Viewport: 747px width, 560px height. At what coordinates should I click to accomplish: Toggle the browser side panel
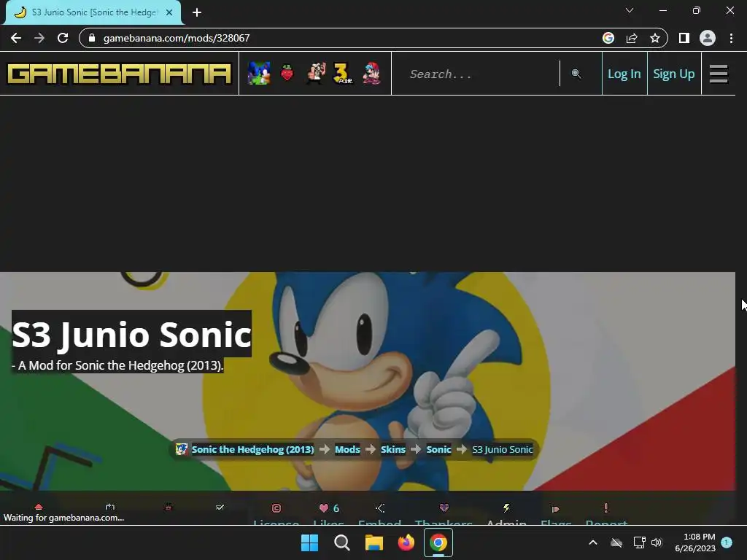pos(684,38)
